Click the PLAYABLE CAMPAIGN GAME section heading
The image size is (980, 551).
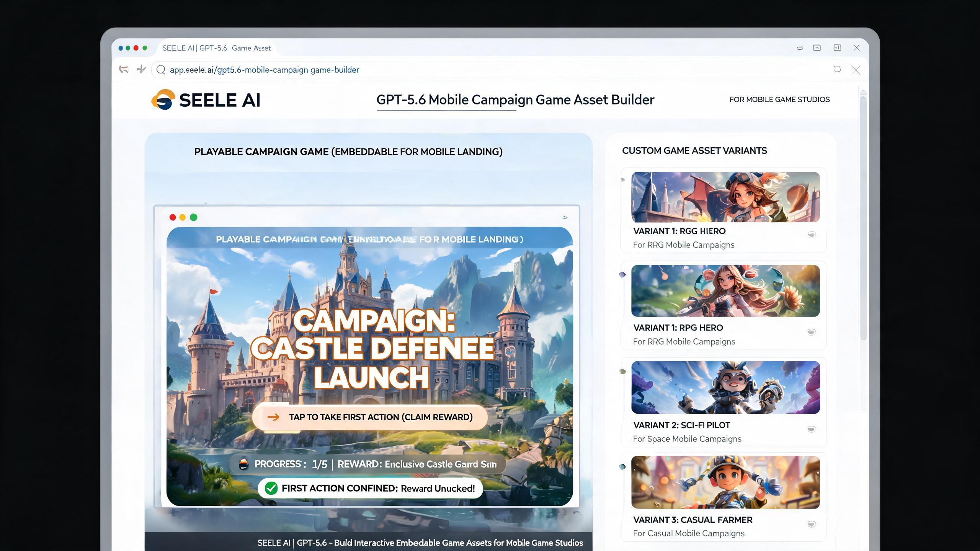pyautogui.click(x=348, y=152)
